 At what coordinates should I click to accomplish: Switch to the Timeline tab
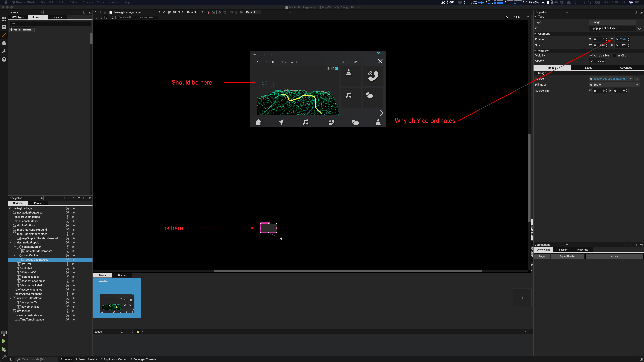tap(122, 275)
